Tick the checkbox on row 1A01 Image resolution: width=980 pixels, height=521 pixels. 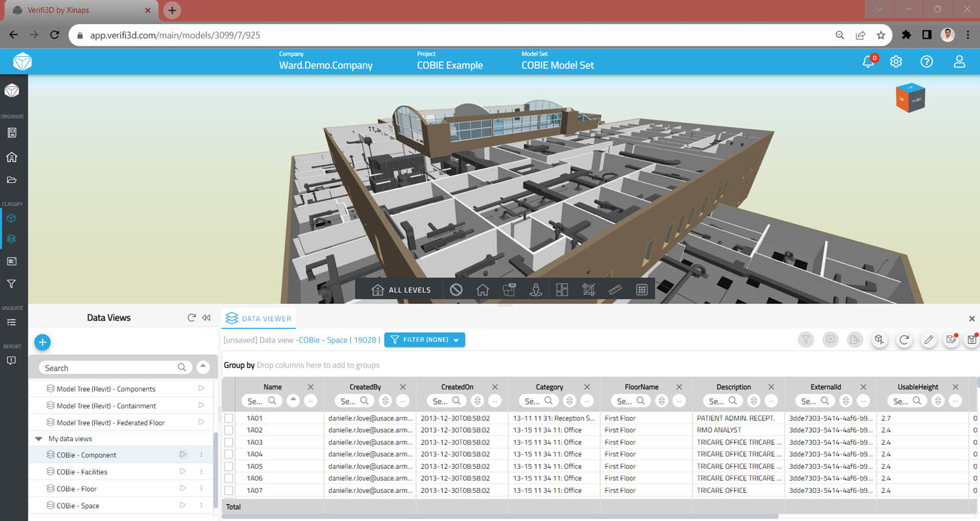[x=230, y=418]
